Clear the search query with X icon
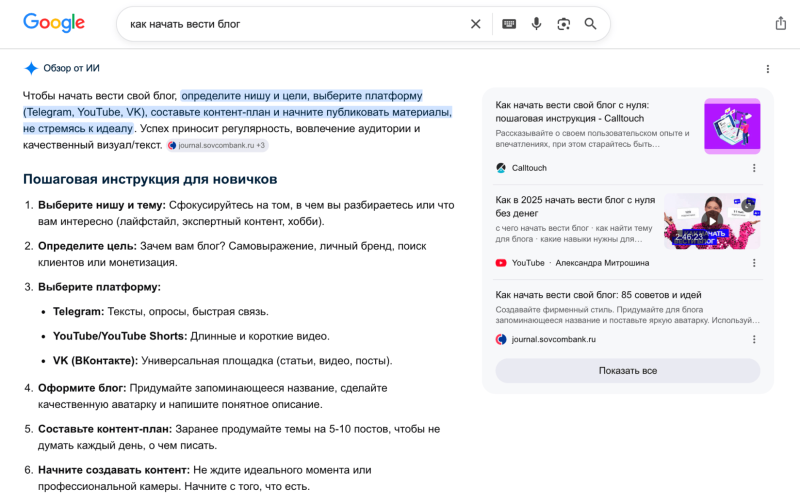 (476, 24)
